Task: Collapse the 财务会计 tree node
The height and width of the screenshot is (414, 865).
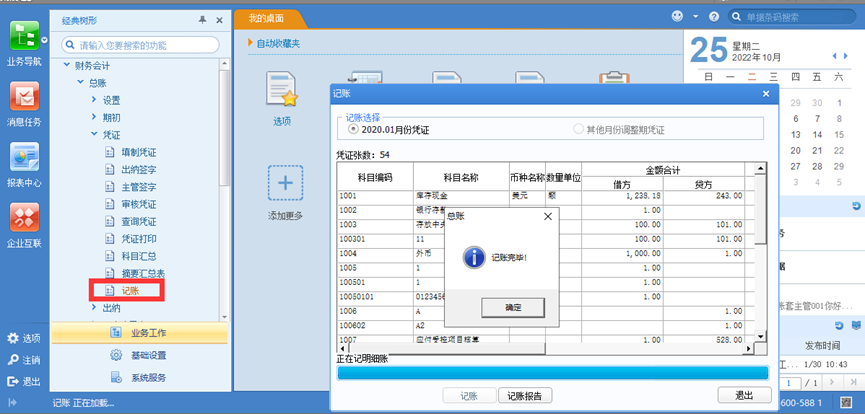Action: [67, 65]
